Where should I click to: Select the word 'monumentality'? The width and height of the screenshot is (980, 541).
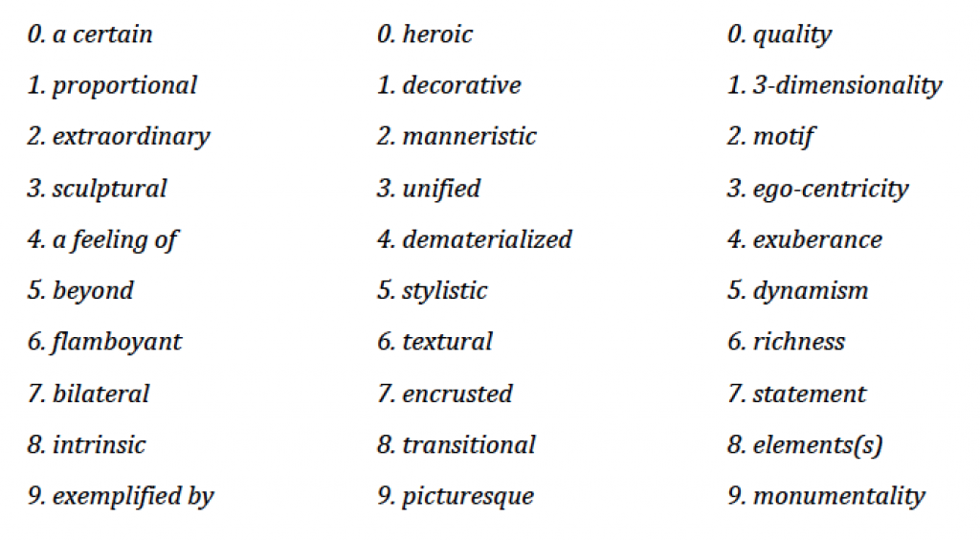[x=838, y=497]
